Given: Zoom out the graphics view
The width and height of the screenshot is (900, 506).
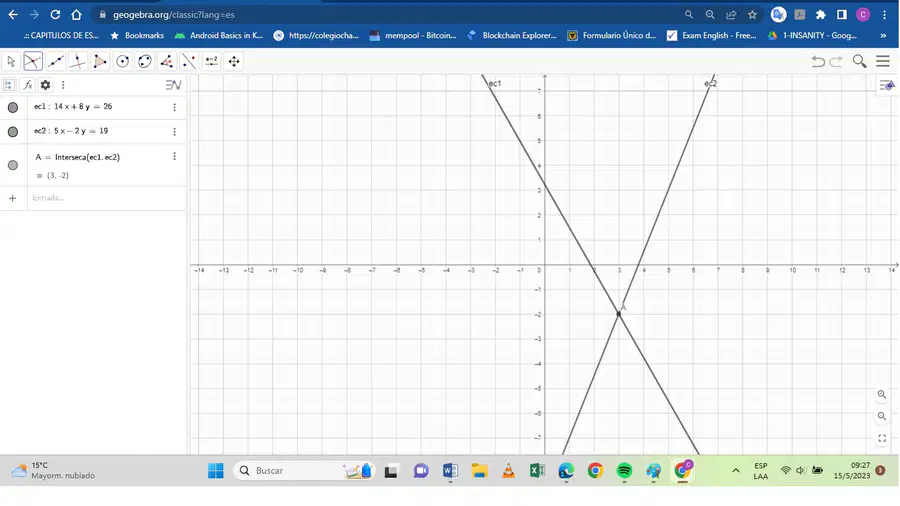Looking at the screenshot, I should pyautogui.click(x=882, y=417).
